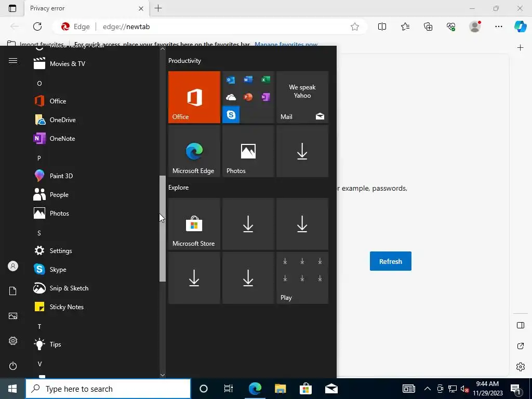
Task: Click scroll-down arrow of app list
Action: tap(163, 375)
